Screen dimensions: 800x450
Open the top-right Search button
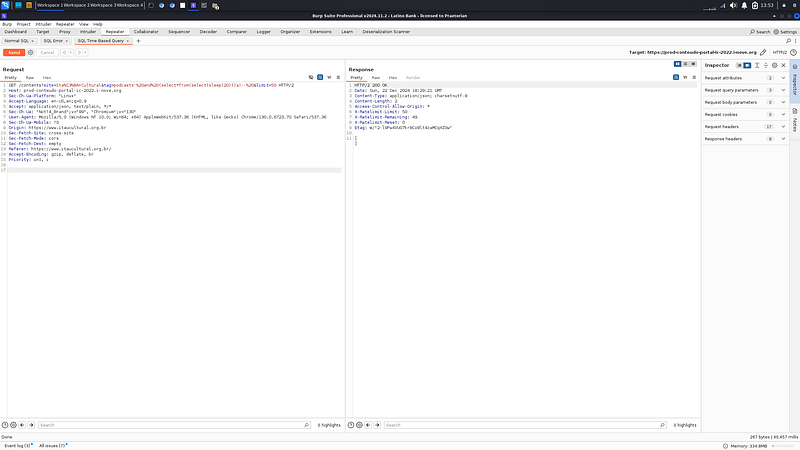click(x=760, y=32)
